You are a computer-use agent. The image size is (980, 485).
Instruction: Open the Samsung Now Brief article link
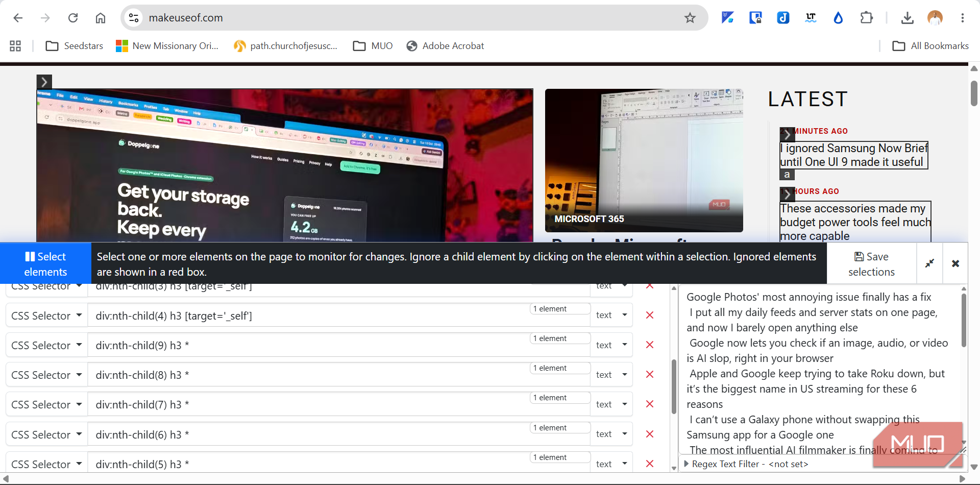(x=854, y=155)
